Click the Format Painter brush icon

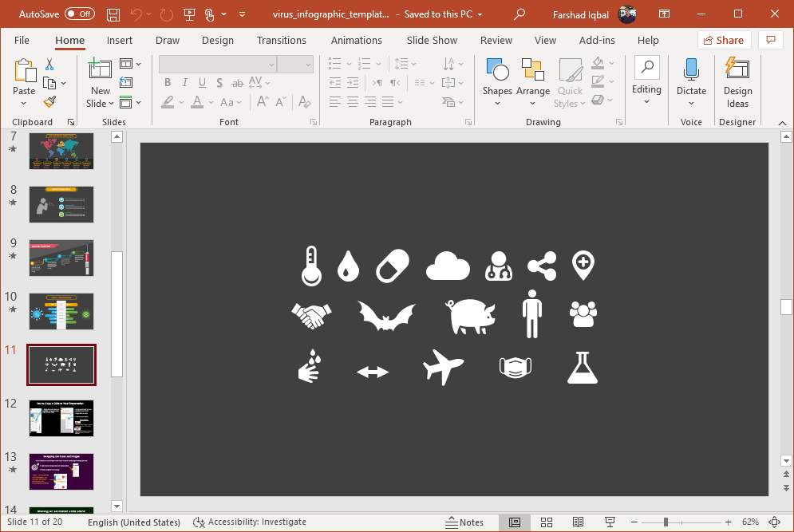coord(49,102)
